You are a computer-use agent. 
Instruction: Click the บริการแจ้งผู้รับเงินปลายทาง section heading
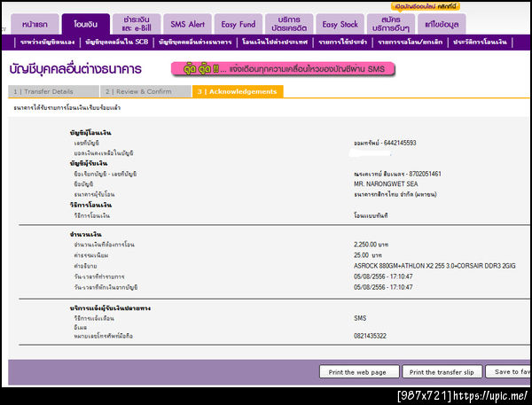pos(110,308)
